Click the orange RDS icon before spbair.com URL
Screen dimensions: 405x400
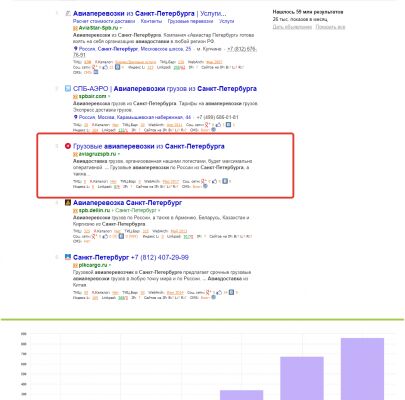pos(75,96)
